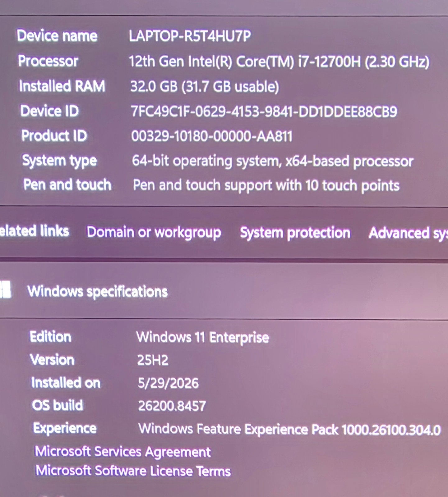Viewport: 448px width, 497px height.
Task: Select Pen and touch support value text
Action: coord(266,185)
